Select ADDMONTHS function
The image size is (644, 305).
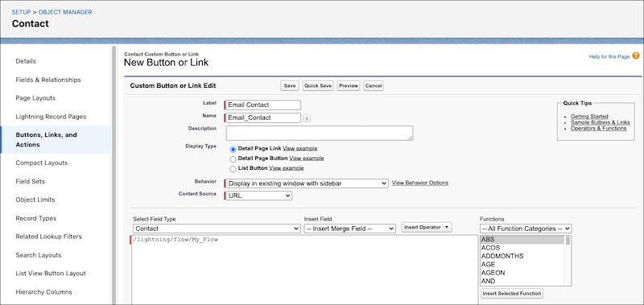pos(522,256)
